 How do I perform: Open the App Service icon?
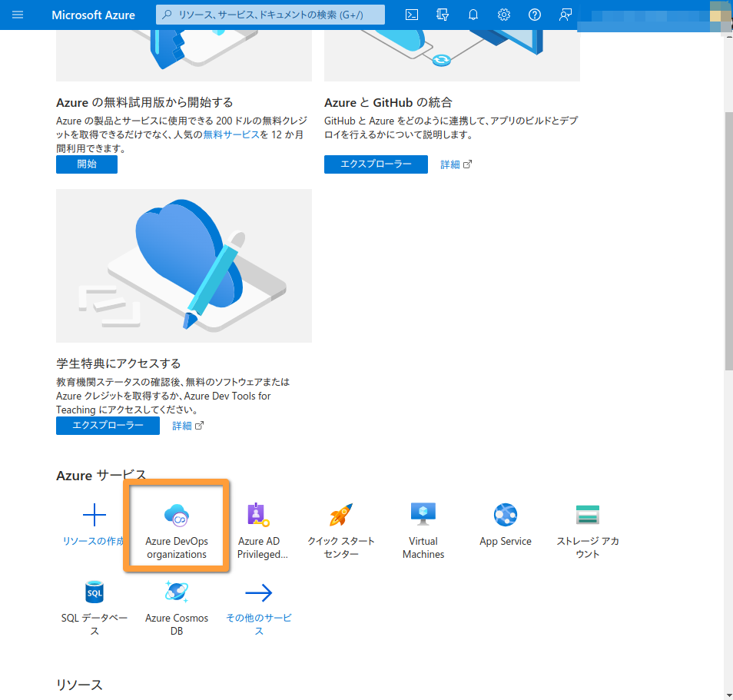click(x=505, y=515)
